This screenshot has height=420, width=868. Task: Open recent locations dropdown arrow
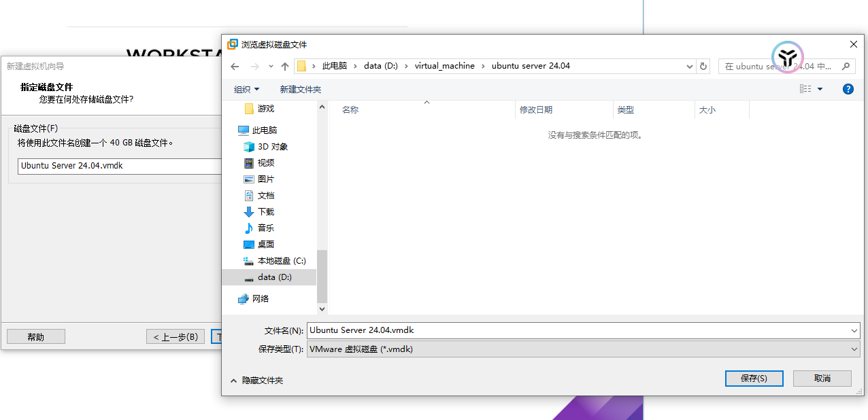point(271,67)
